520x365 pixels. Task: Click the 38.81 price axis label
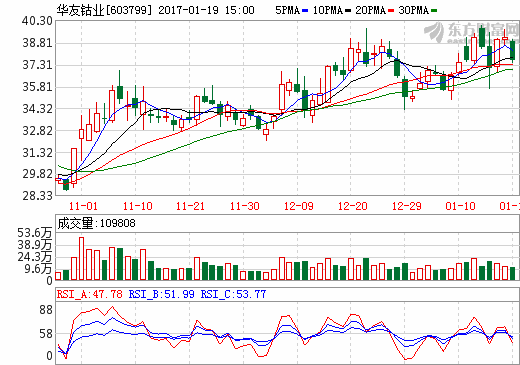point(37,43)
